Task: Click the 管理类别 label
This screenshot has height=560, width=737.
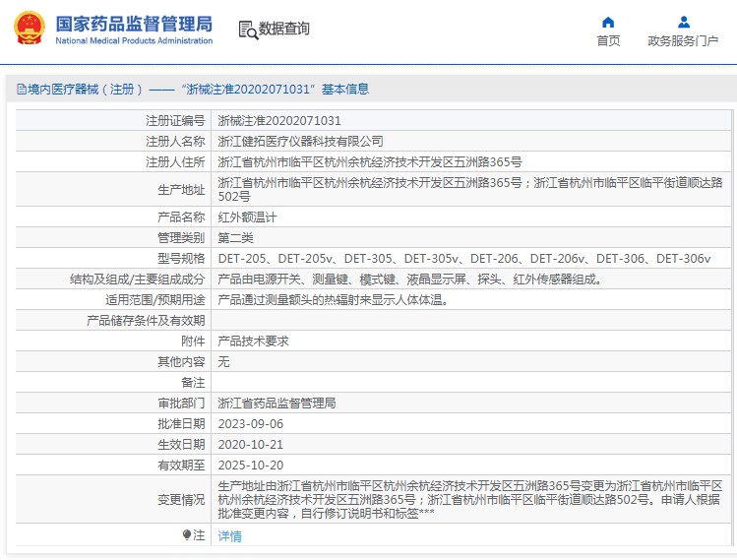Action: tap(181, 238)
